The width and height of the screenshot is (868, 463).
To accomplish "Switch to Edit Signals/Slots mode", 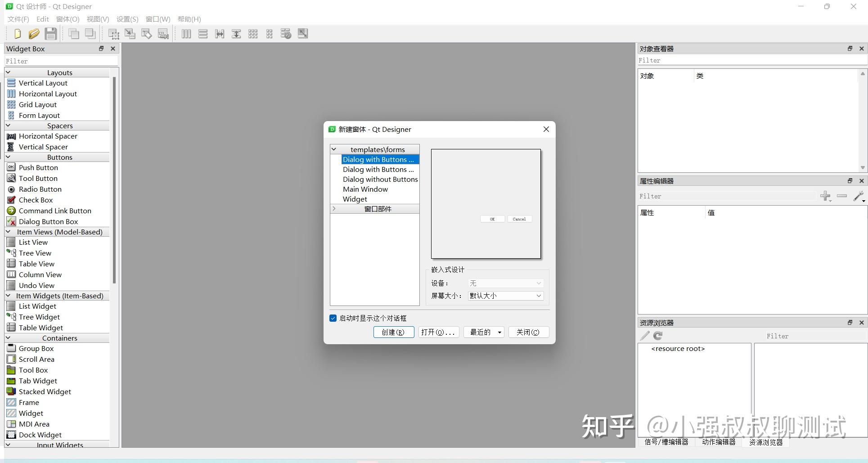I will (x=130, y=33).
